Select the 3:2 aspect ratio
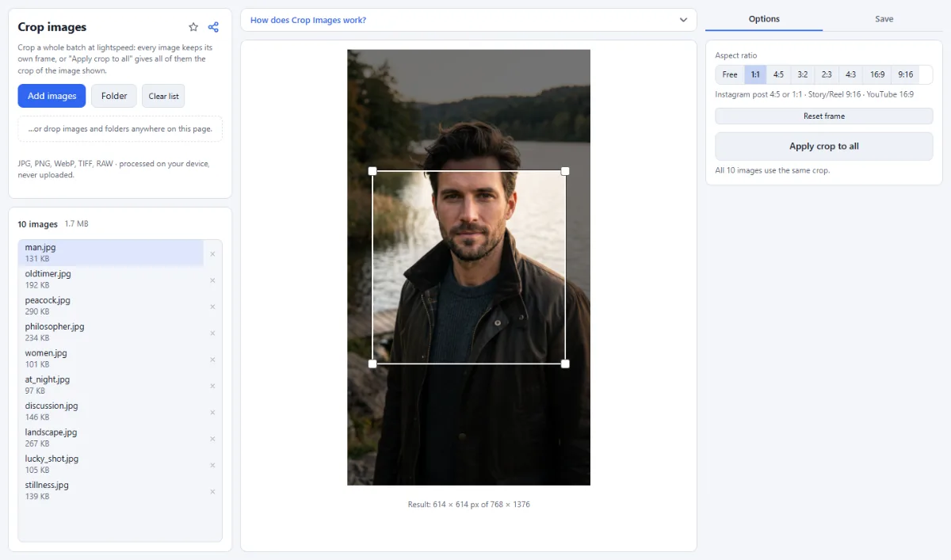The width and height of the screenshot is (951, 560). [803, 74]
